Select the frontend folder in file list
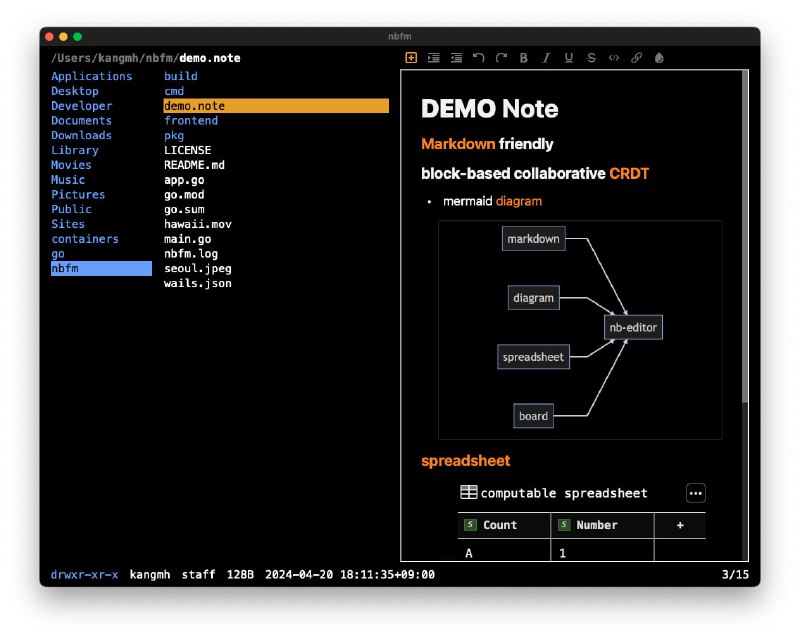Screen dimensions: 800x639 (x=191, y=120)
